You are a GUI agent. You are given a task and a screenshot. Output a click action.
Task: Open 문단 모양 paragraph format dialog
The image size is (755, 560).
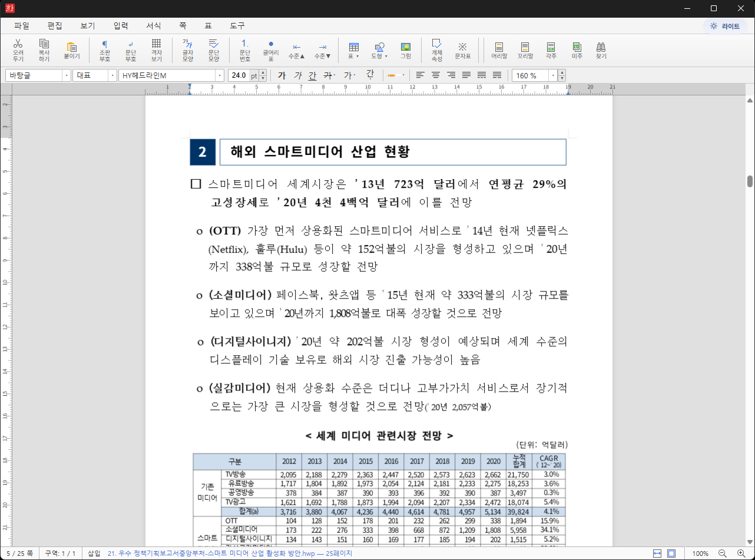214,51
